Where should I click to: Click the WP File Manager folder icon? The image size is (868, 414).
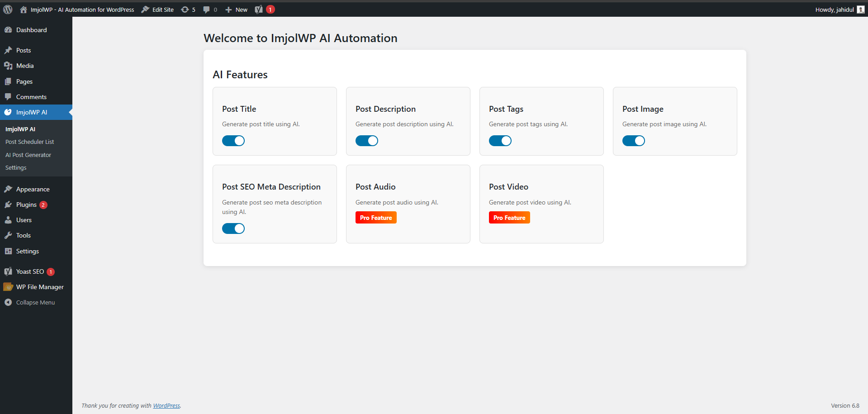8,287
